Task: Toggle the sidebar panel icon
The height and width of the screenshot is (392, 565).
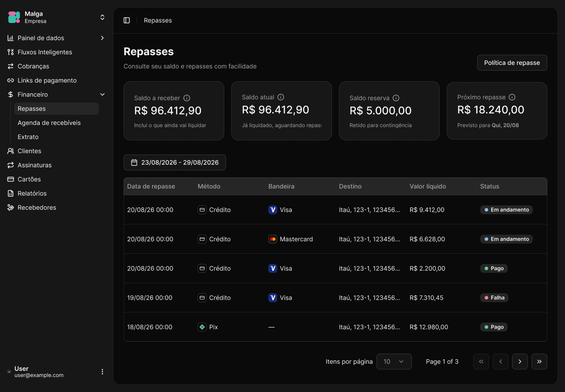Action: click(x=127, y=20)
